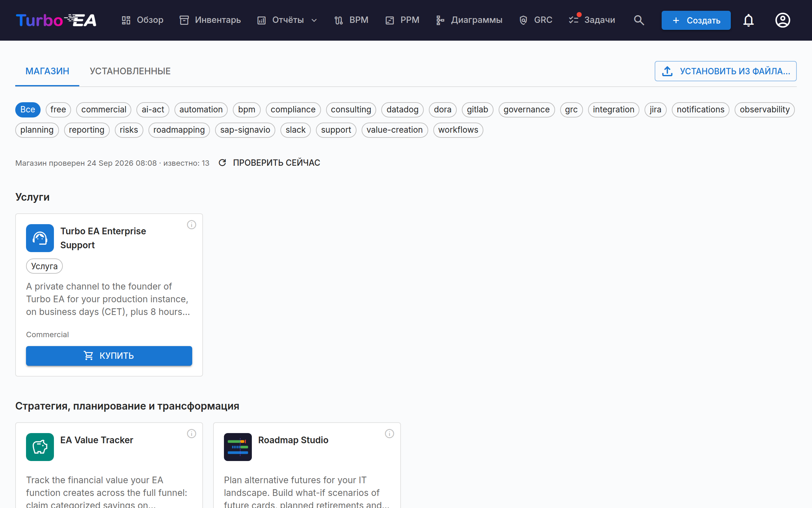Toggle the free filter chip
Viewport: 812px width, 508px height.
[x=58, y=110]
